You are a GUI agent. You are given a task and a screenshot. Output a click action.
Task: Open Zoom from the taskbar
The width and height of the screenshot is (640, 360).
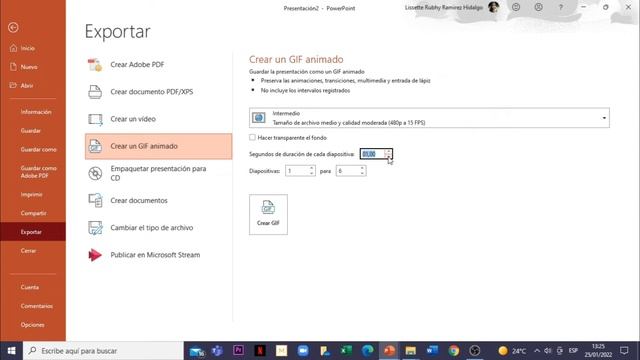tap(303, 351)
